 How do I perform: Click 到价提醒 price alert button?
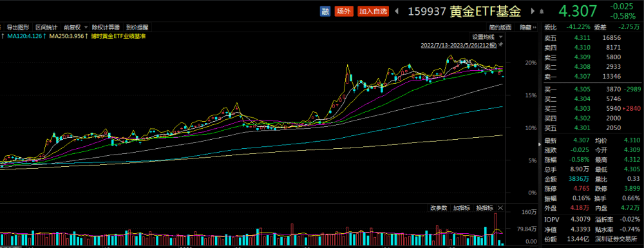pos(137,28)
